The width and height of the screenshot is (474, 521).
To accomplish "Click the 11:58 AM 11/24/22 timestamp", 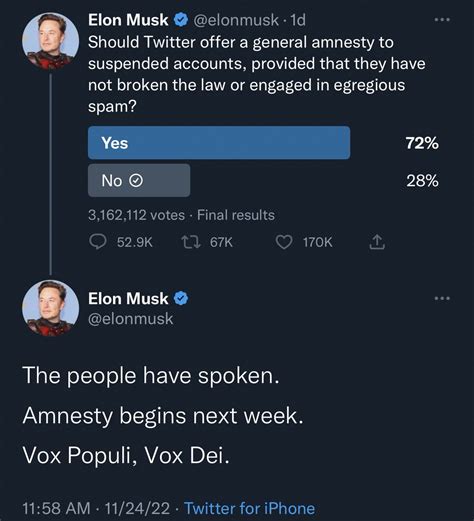I will [96, 508].
